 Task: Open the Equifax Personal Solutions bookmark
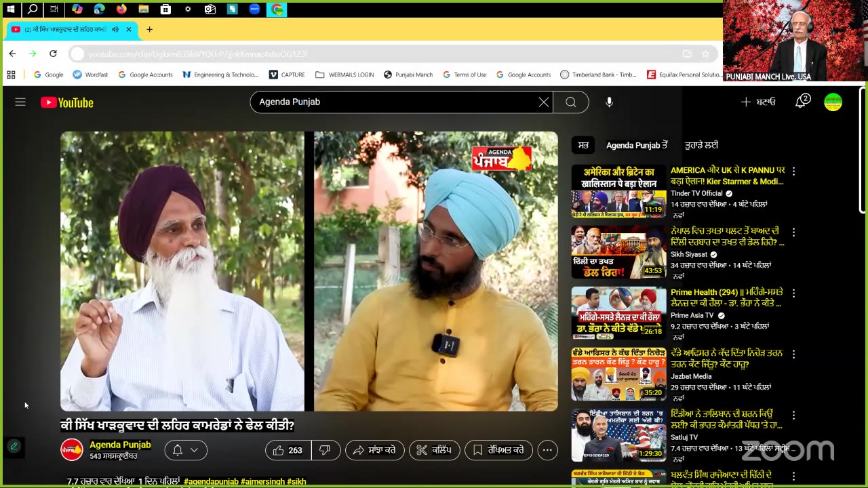click(x=684, y=75)
